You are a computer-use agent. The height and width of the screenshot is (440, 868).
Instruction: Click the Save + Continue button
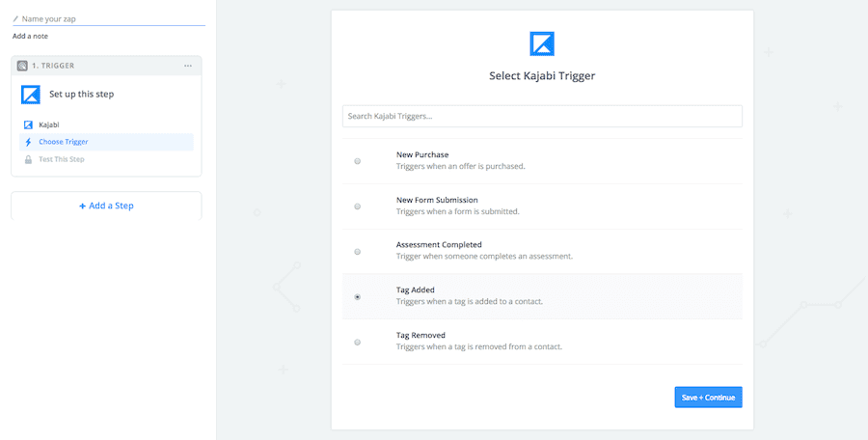[708, 398]
